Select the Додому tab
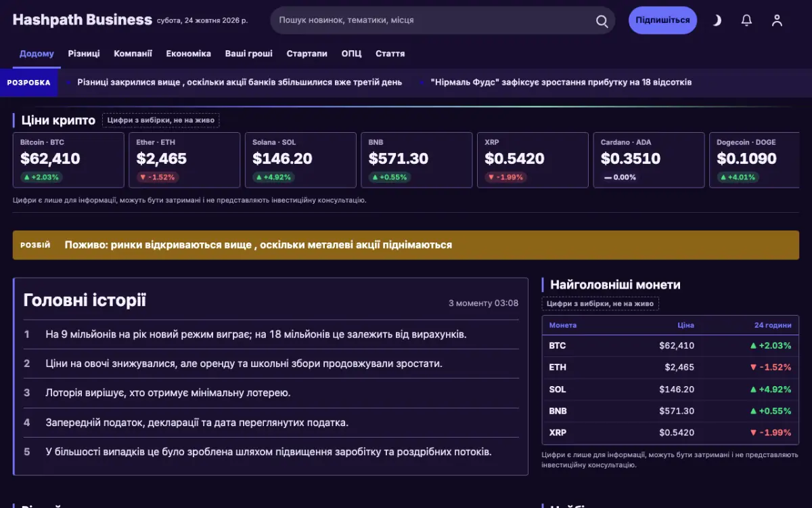Viewport: 812px width, 508px height. click(x=37, y=54)
